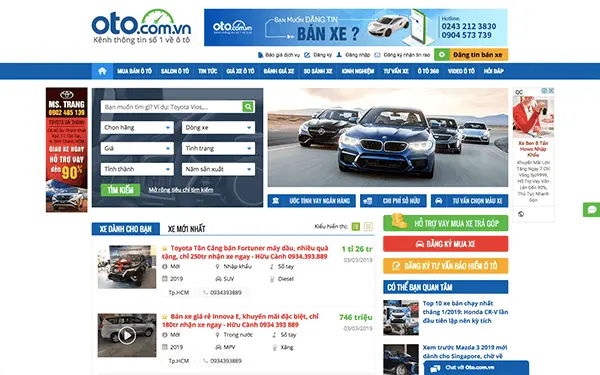Open SO SÁNH XE menu

coord(318,71)
